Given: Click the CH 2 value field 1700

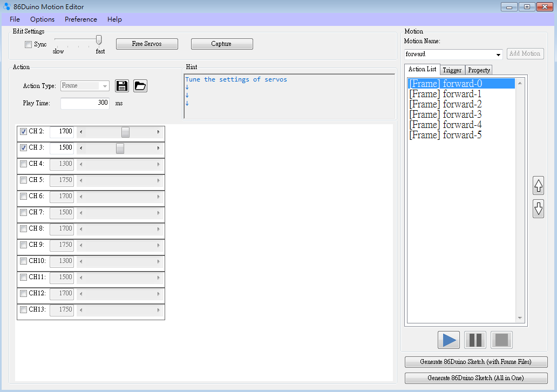Looking at the screenshot, I should click(62, 132).
